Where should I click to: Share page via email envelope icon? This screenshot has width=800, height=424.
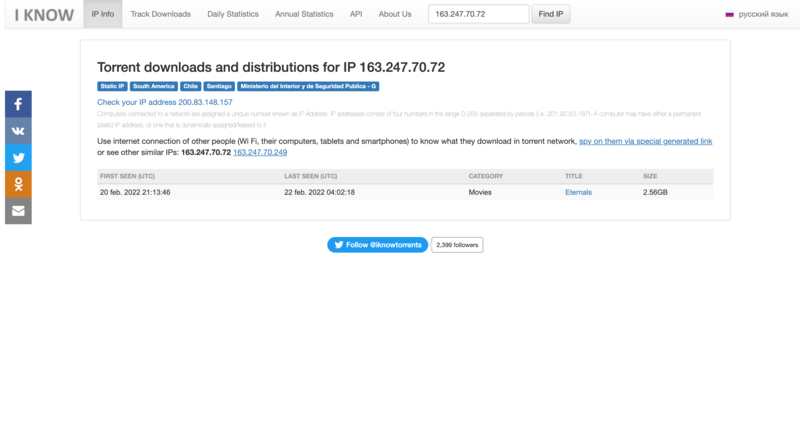[x=18, y=211]
